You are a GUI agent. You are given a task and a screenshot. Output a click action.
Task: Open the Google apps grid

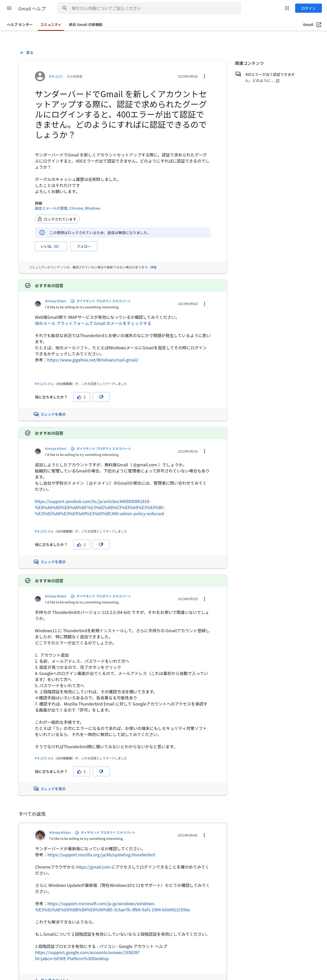pyautogui.click(x=287, y=8)
